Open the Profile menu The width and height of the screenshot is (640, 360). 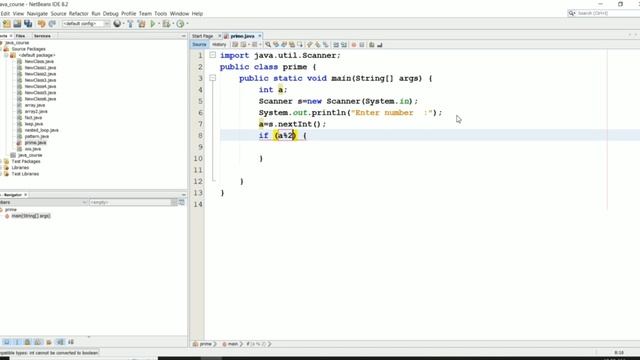pyautogui.click(x=128, y=13)
